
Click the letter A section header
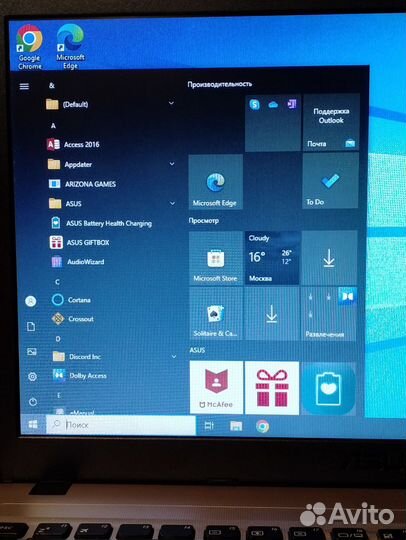coord(53,126)
